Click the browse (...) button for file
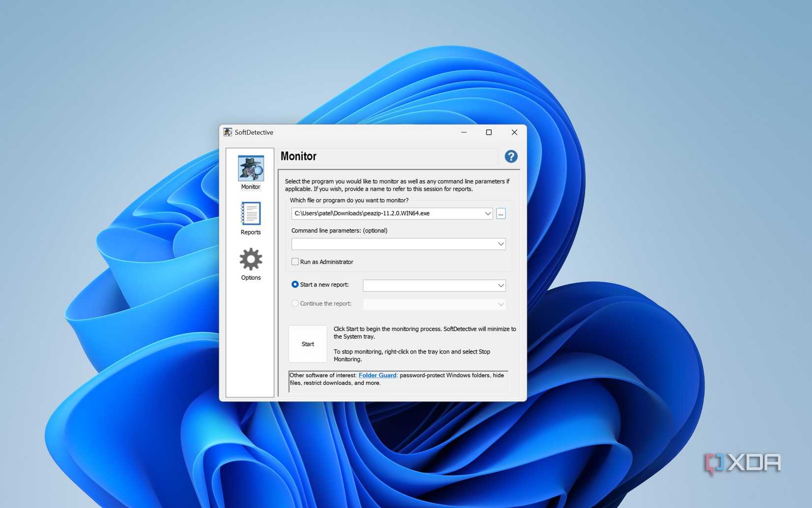The image size is (812, 508). coord(500,213)
